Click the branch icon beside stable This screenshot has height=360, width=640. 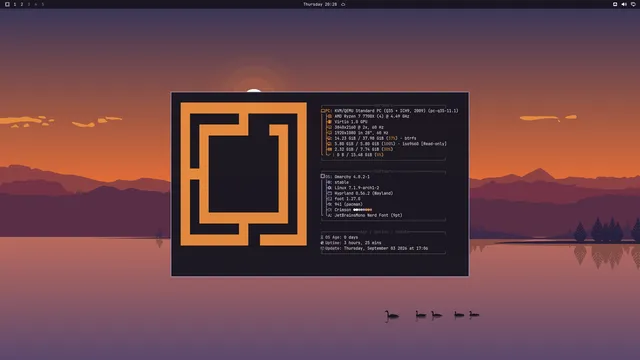tap(329, 182)
